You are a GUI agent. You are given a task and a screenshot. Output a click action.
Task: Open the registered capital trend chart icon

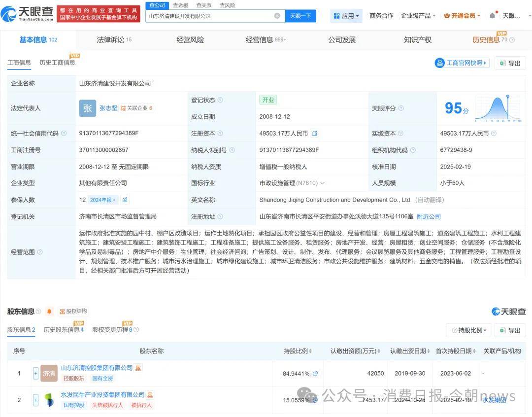[314, 133]
